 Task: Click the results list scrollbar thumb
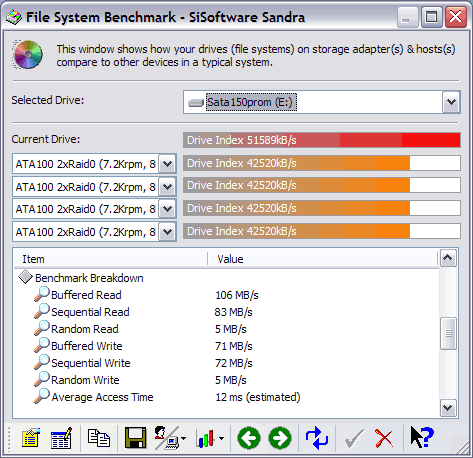tap(448, 333)
